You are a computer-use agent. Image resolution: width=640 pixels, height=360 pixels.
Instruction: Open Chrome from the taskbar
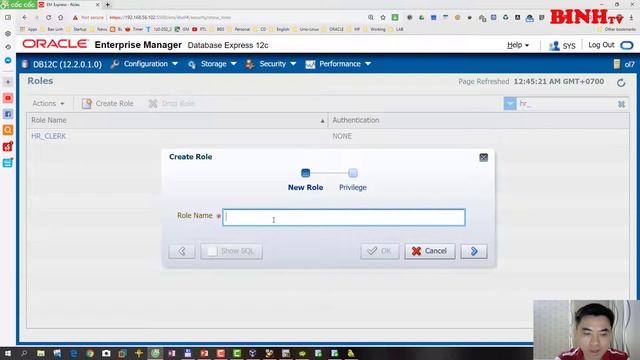pos(90,353)
